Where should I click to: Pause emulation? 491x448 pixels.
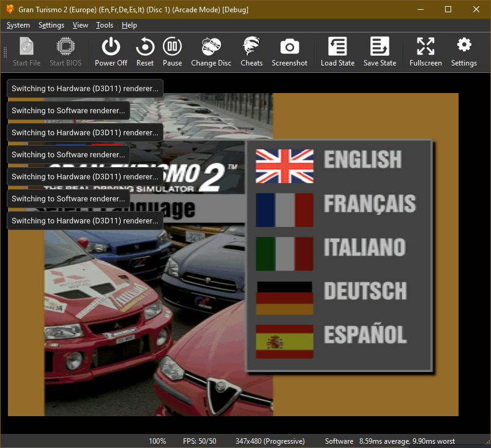pos(172,51)
